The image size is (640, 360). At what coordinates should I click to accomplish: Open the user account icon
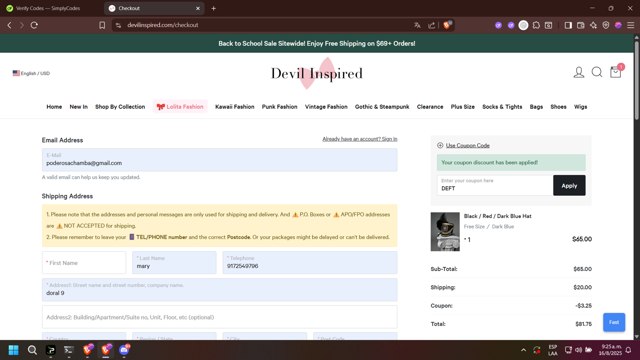[578, 73]
